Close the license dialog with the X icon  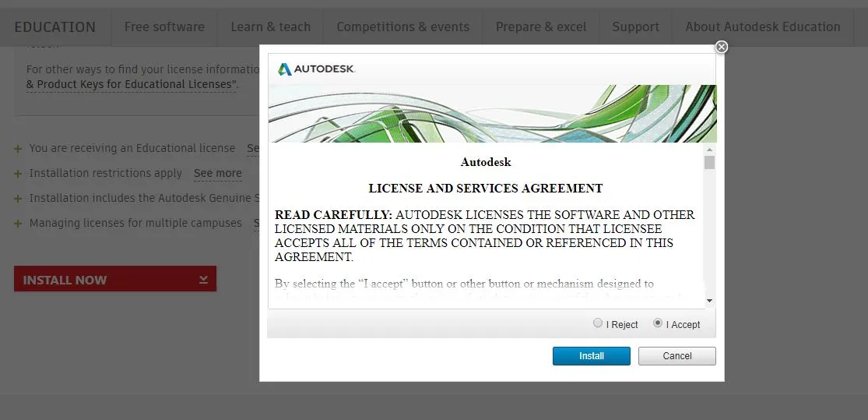click(722, 47)
